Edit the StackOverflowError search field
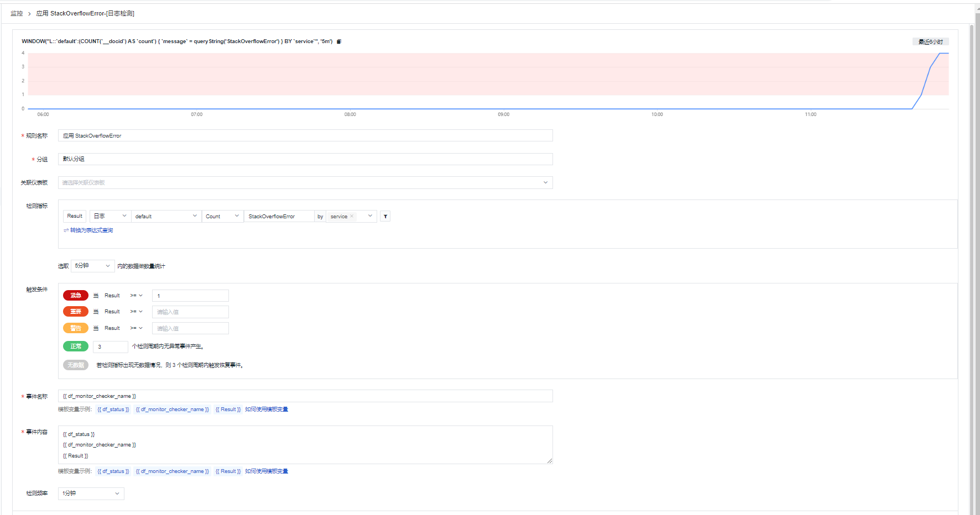 279,216
